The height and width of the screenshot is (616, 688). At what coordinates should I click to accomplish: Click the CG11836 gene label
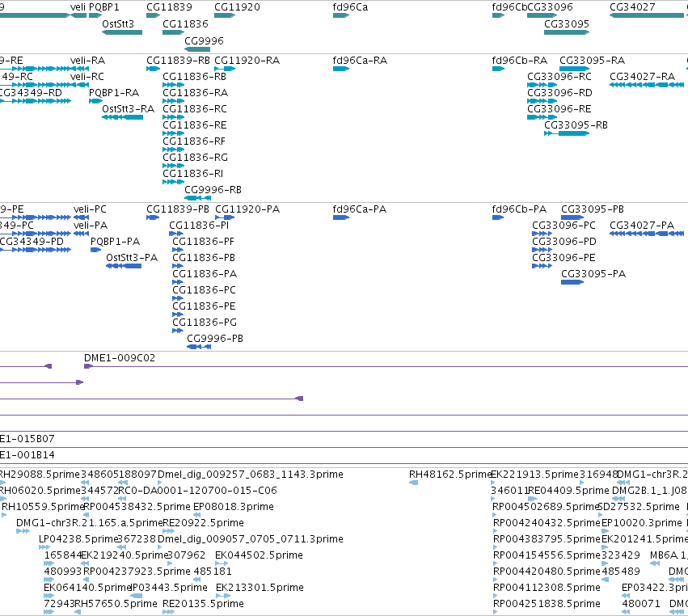pyautogui.click(x=184, y=23)
